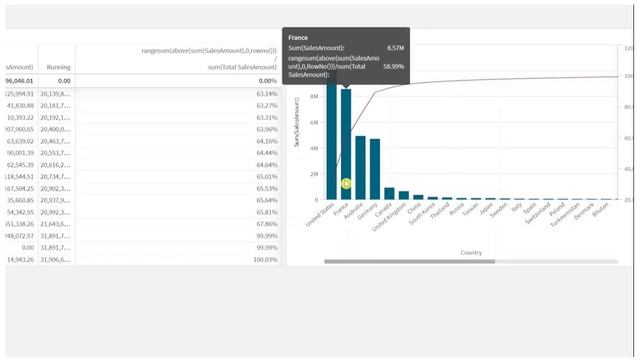Click the 63.14% table cell
The height and width of the screenshot is (360, 640).
tap(267, 94)
